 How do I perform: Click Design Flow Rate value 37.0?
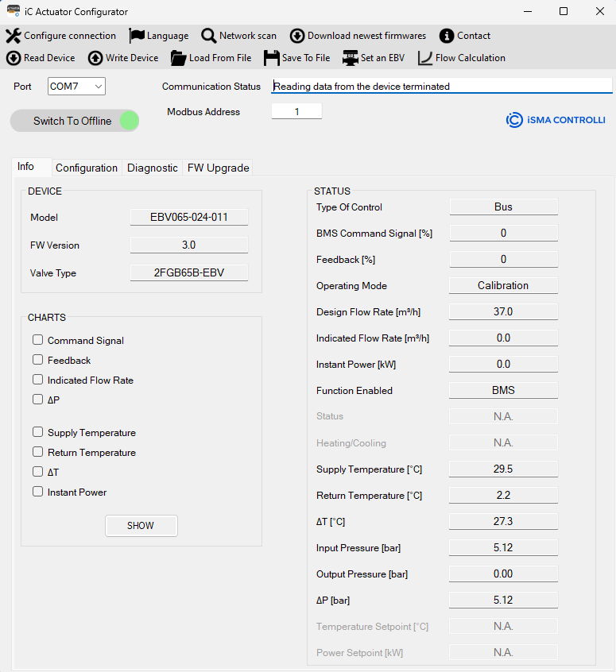click(x=504, y=311)
